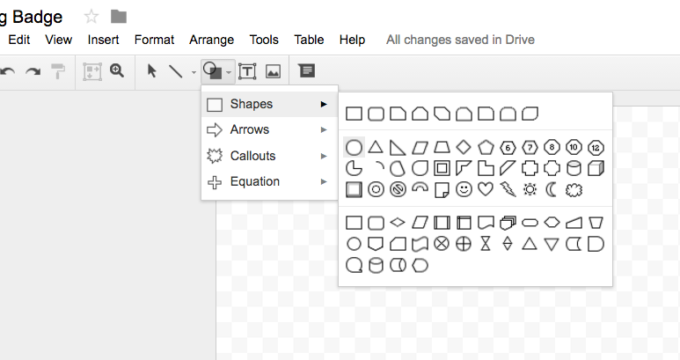Select the highlighted oval shape

tap(354, 147)
